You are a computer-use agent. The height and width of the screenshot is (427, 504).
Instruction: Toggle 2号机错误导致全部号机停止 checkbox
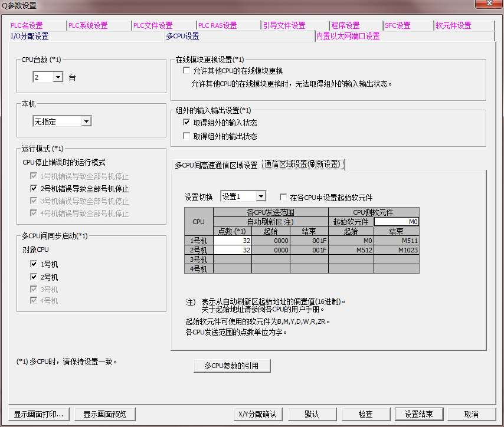coord(34,189)
